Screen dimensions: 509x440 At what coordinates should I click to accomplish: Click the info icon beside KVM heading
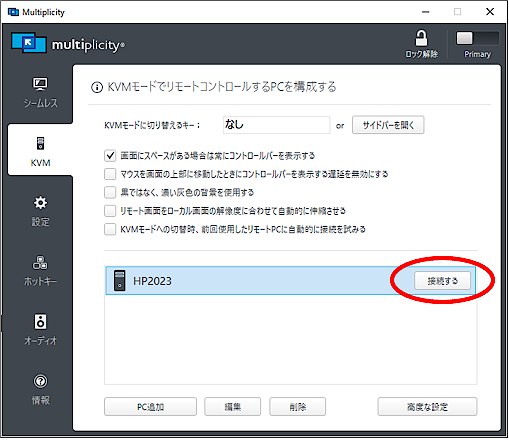tap(97, 88)
